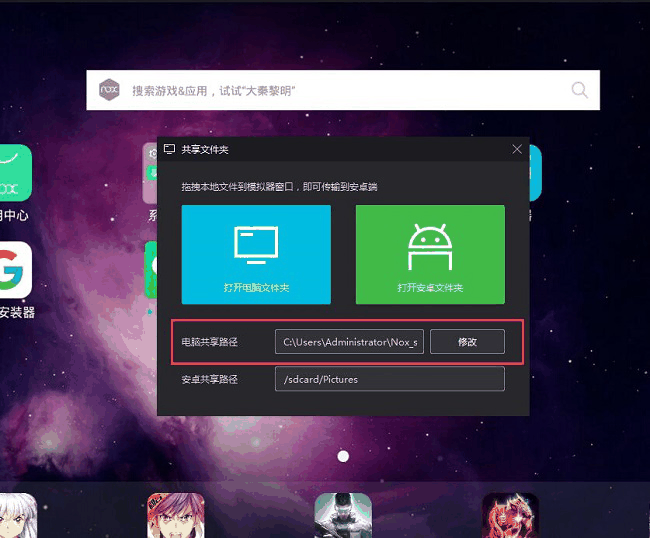Select the /sdcard/Pictures path field

[390, 379]
